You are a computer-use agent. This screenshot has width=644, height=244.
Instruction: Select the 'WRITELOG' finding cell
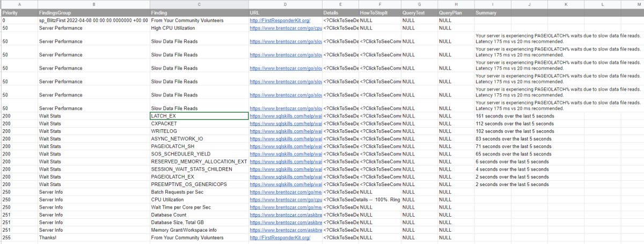click(199, 131)
